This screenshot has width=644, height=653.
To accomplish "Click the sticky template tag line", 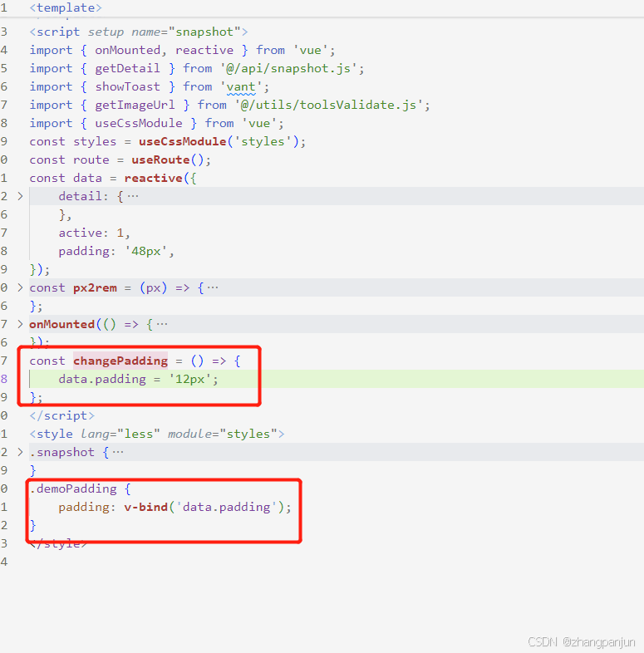I will [x=66, y=8].
